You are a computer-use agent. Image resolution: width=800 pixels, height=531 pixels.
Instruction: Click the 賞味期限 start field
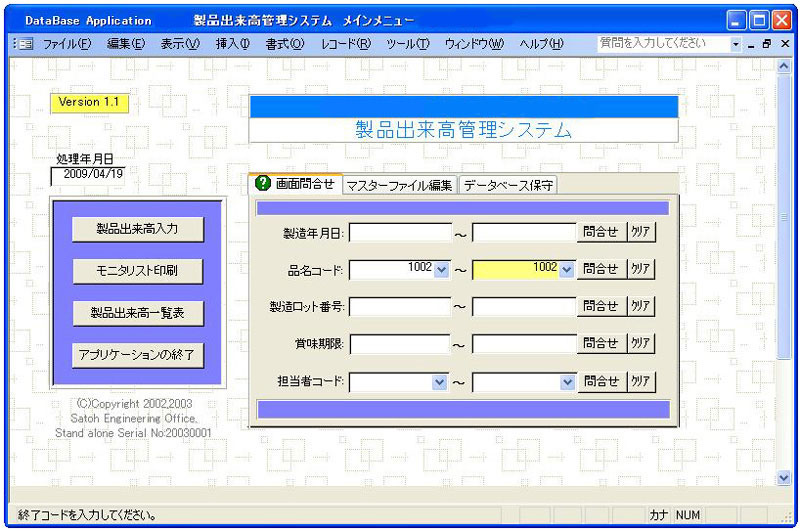point(401,344)
